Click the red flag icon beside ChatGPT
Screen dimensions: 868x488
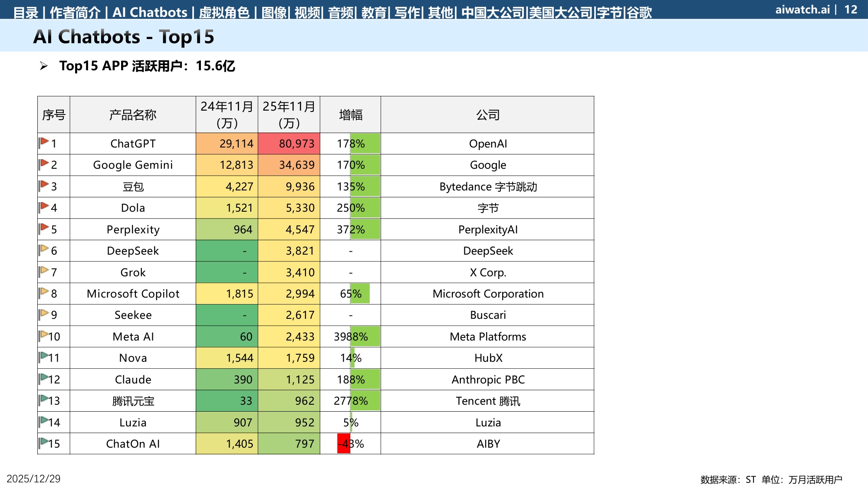(43, 143)
